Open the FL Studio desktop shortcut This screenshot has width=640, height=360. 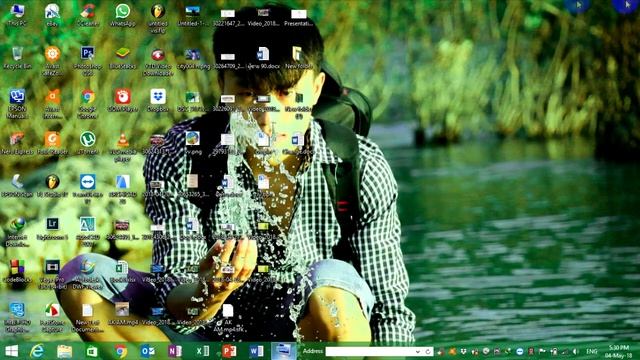(x=52, y=185)
